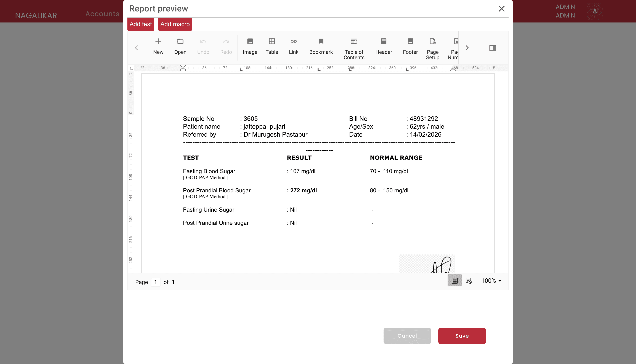The height and width of the screenshot is (364, 636).
Task: Open Page Setup options
Action: (432, 42)
